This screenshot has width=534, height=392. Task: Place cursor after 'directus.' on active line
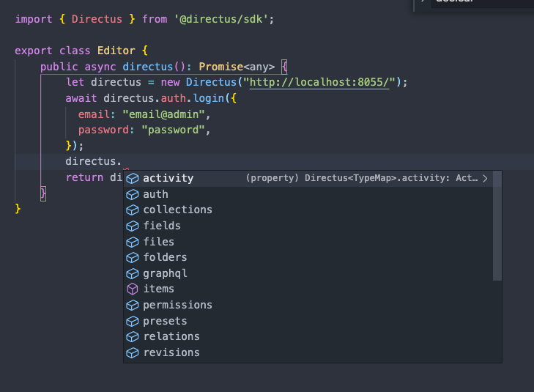coord(122,161)
